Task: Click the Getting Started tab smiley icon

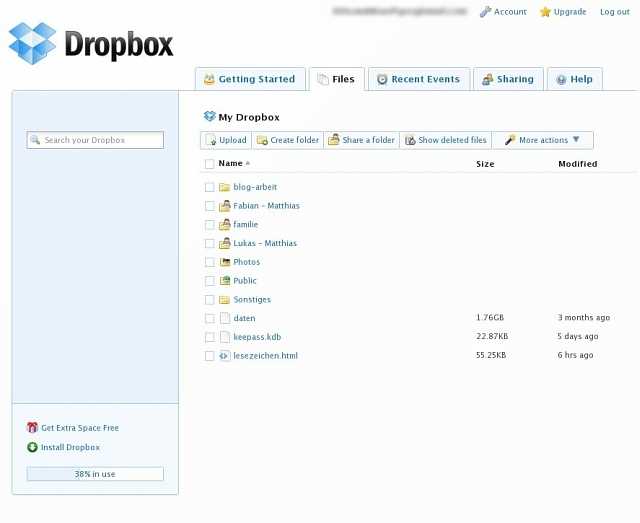Action: pyautogui.click(x=209, y=79)
